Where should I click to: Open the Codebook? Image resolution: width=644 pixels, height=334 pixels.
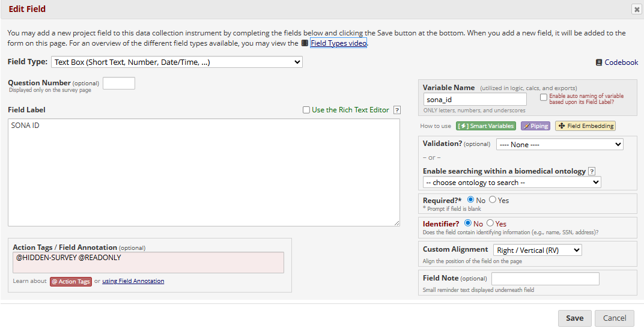pos(617,62)
